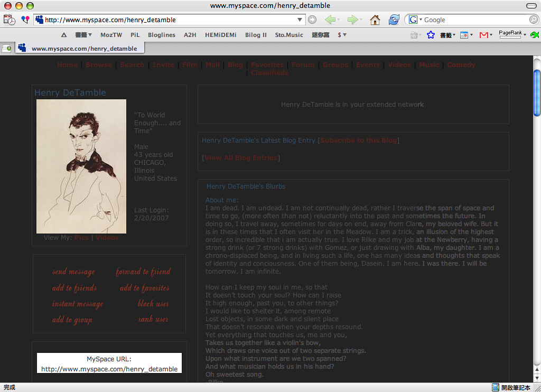Viewport: 541px width, 392px height.
Task: Open the Gmail icon in bookmarks bar
Action: pyautogui.click(x=483, y=35)
